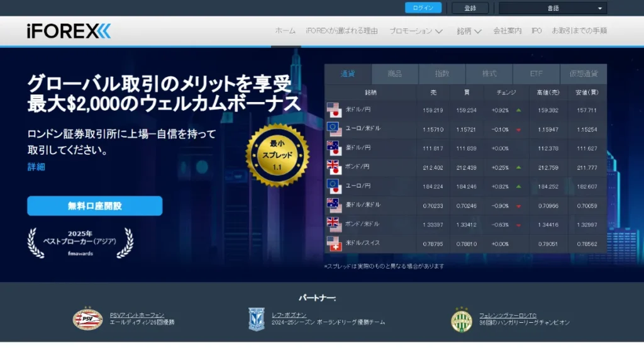
Task: Click the ログイン button
Action: pyautogui.click(x=423, y=8)
